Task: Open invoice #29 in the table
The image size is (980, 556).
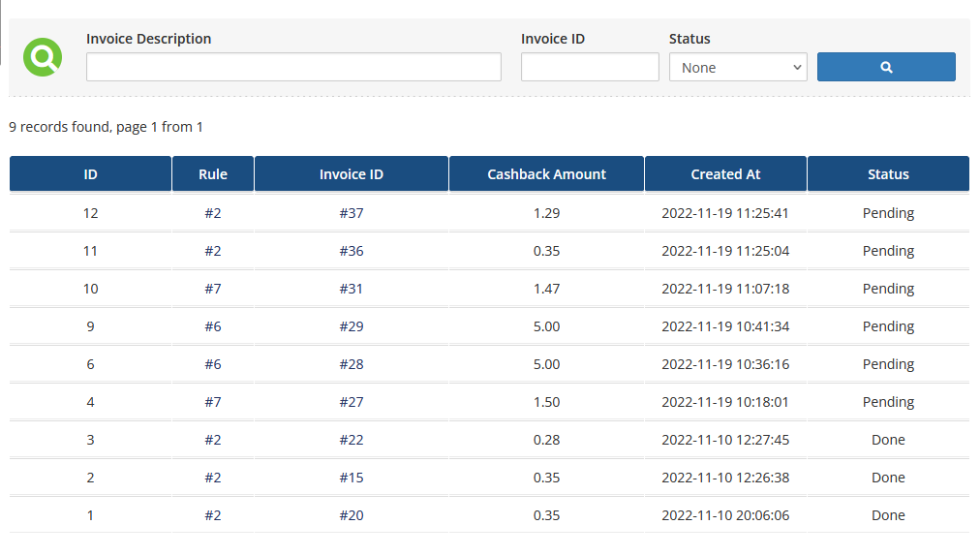Action: (352, 326)
